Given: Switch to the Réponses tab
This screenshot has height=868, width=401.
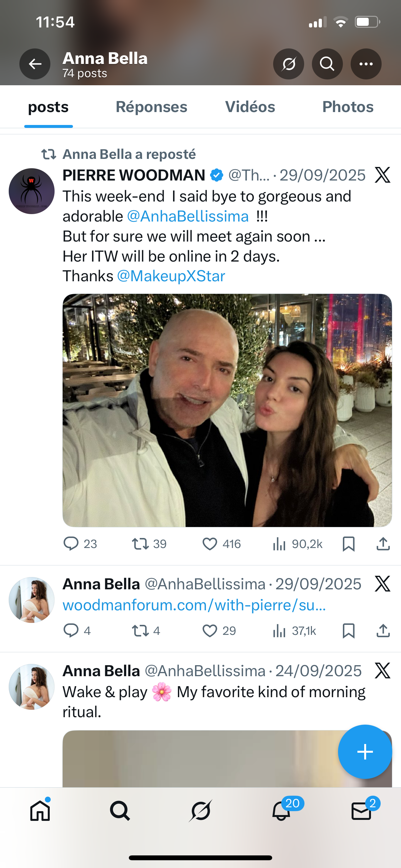Looking at the screenshot, I should click(151, 107).
